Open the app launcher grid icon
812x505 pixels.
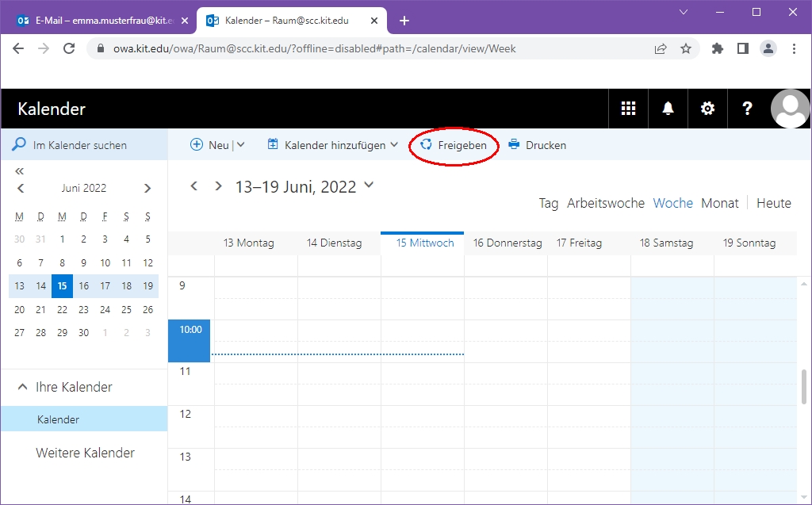pos(628,109)
